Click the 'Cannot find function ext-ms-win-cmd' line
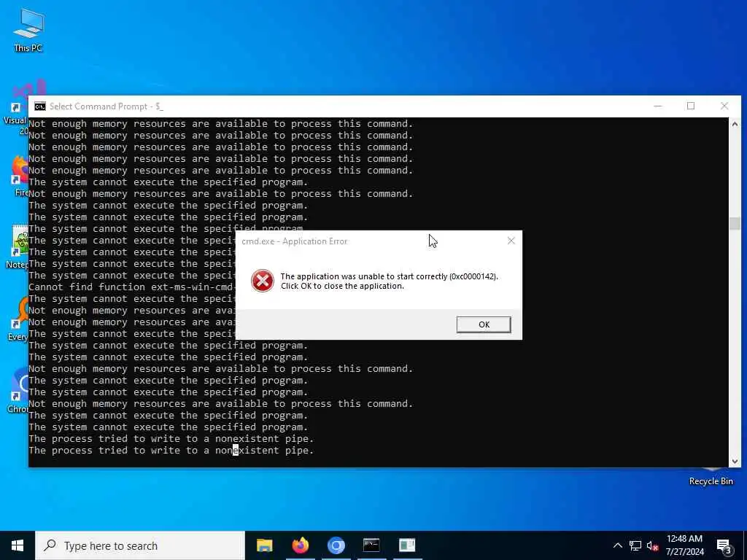747x560 pixels. [x=131, y=287]
